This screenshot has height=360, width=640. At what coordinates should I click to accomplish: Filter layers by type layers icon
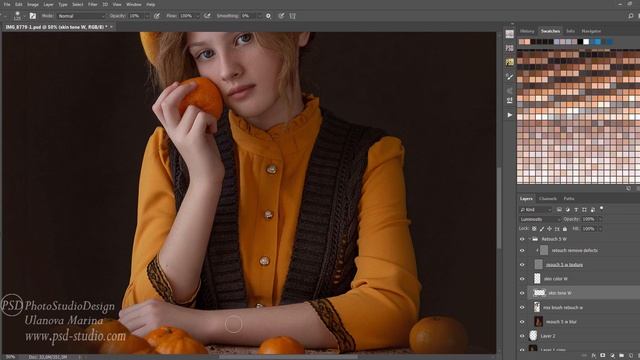(x=576, y=209)
